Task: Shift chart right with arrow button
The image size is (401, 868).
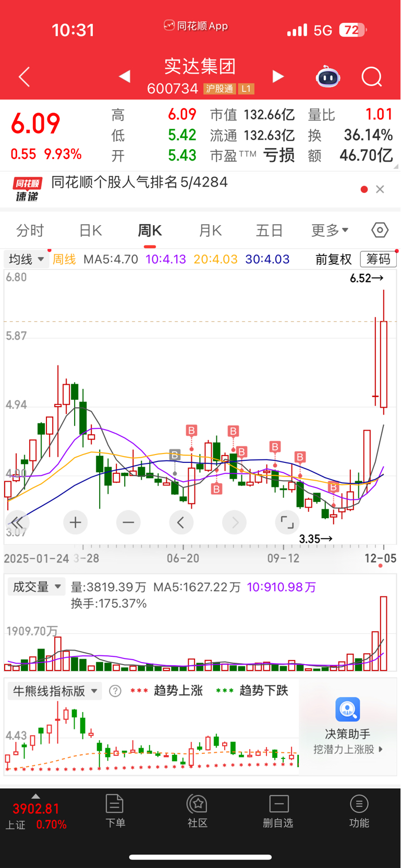Action: (x=234, y=522)
